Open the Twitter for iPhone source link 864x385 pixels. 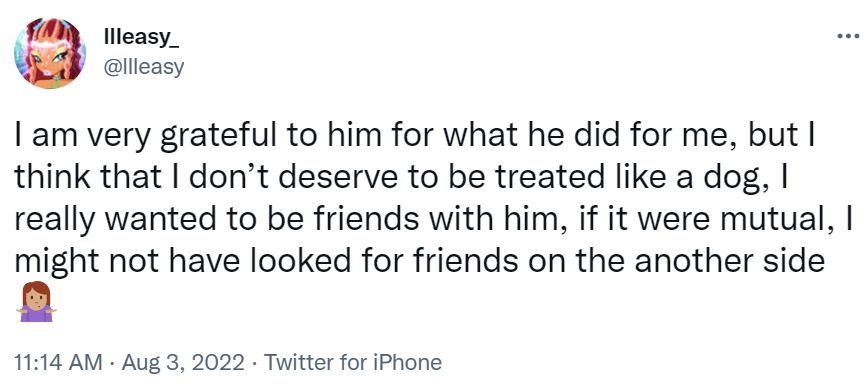353,362
